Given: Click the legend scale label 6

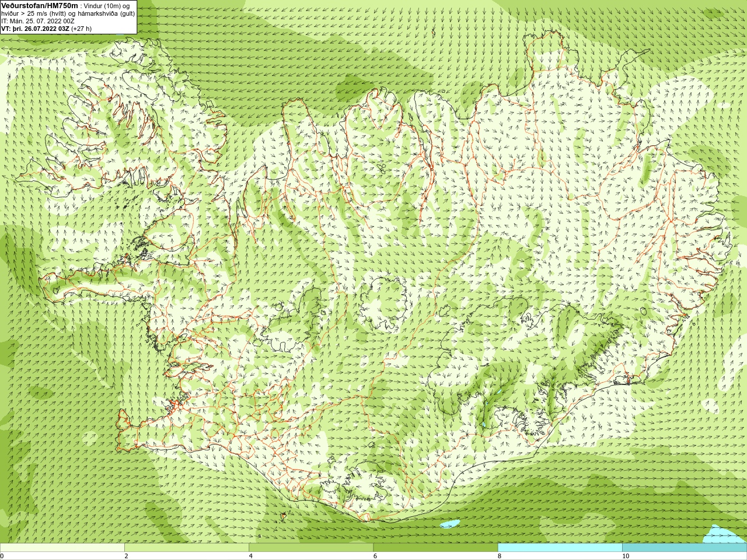Looking at the screenshot, I should click(375, 556).
